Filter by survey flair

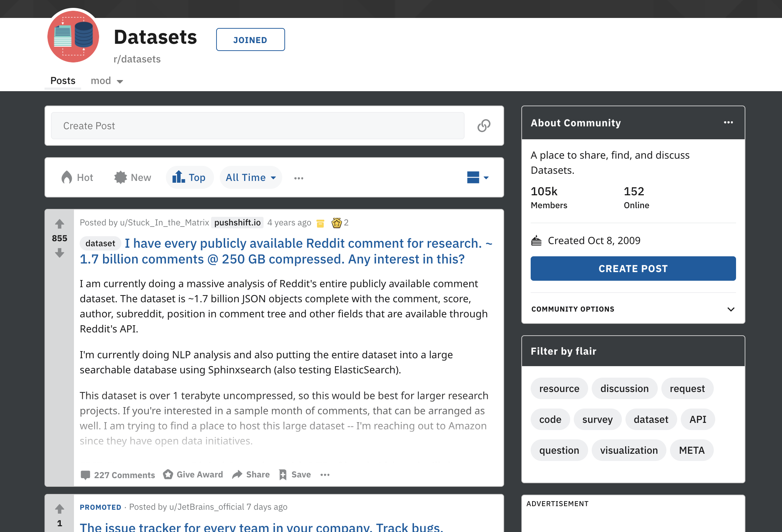tap(597, 419)
